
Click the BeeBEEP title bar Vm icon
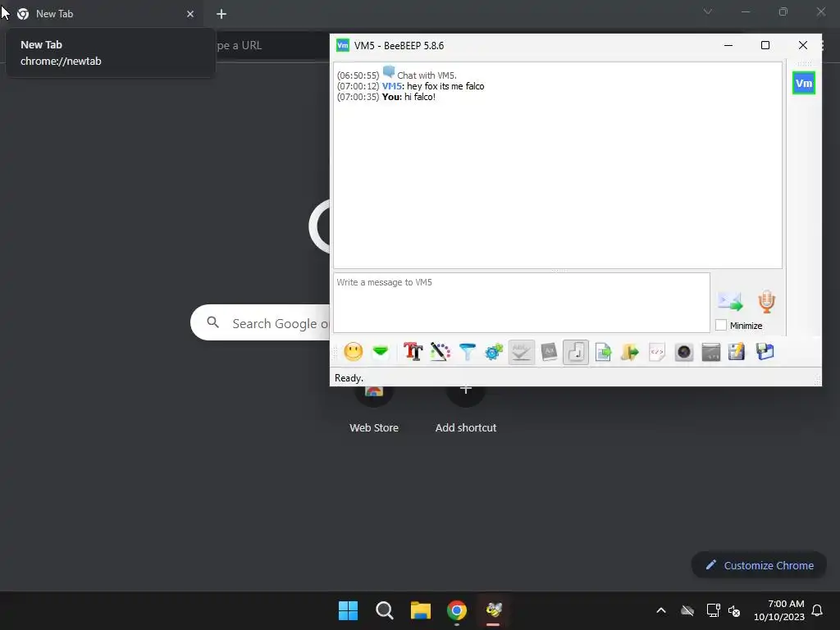coord(342,46)
